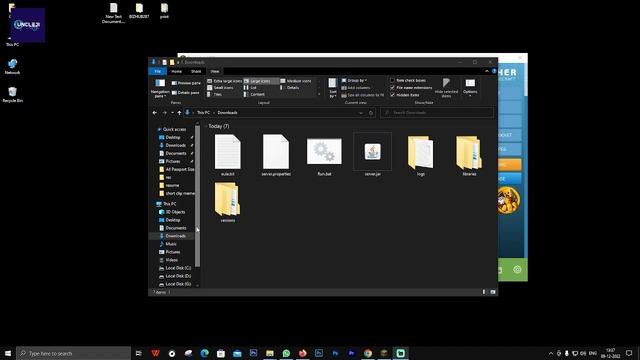Screen dimensions: 640x360
Task: Go back using the Back arrow
Action: pos(155,113)
